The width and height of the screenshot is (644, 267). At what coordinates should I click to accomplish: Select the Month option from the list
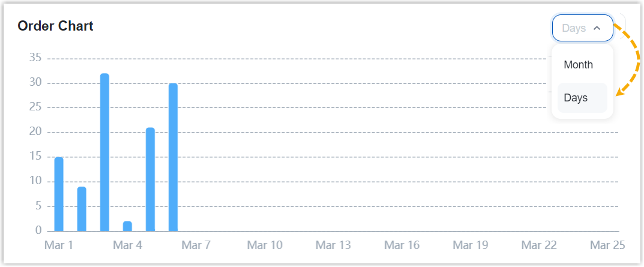tap(579, 65)
